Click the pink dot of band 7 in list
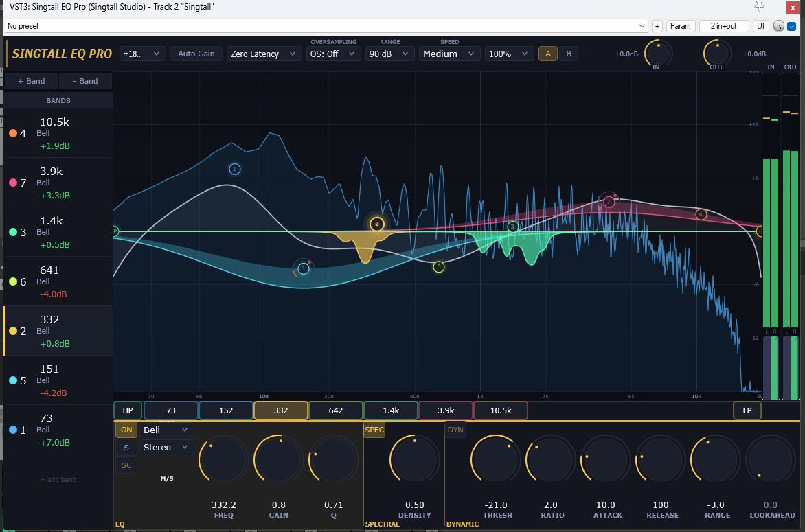Image resolution: width=805 pixels, height=532 pixels. (x=13, y=183)
